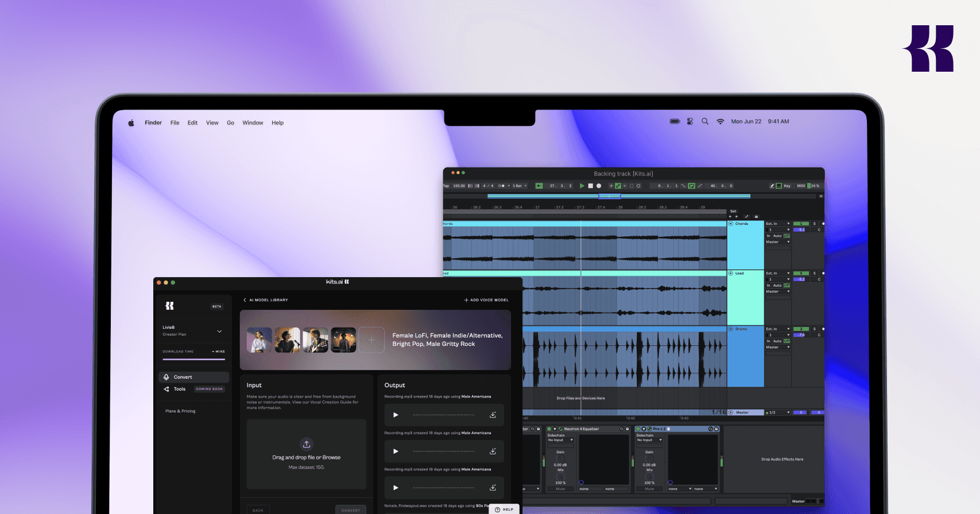
Task: Open the Window menu in the menu bar
Action: click(x=253, y=123)
